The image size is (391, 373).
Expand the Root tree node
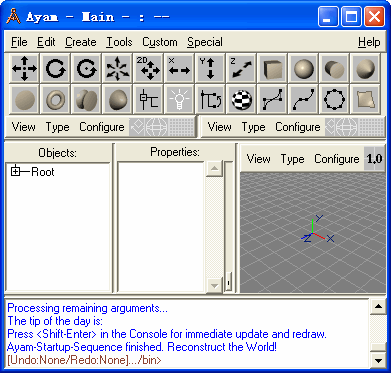(x=15, y=172)
